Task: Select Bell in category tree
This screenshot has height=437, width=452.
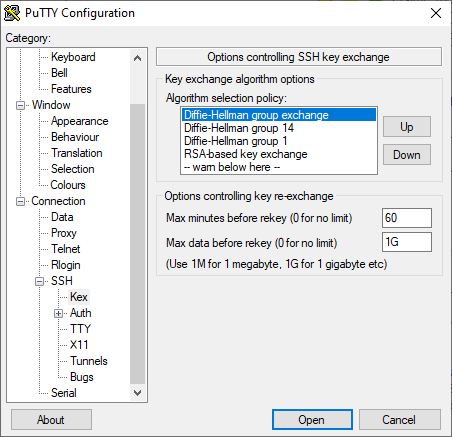Action: 59,73
